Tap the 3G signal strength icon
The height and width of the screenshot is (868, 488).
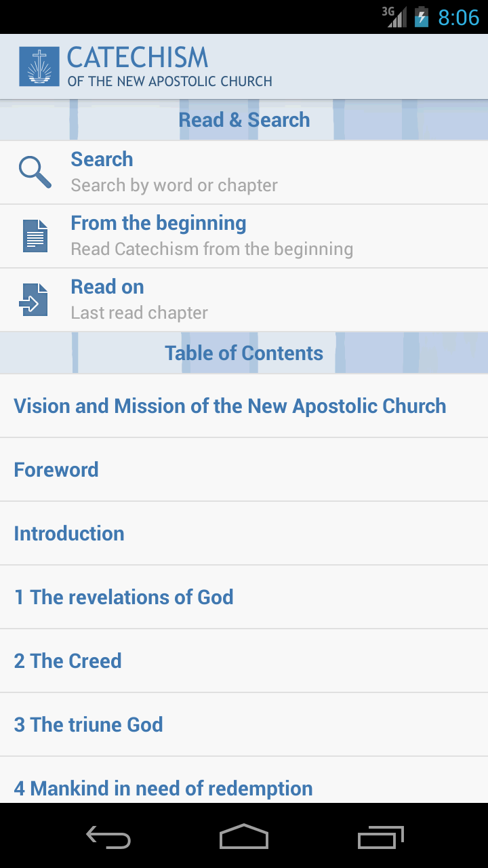tap(394, 17)
